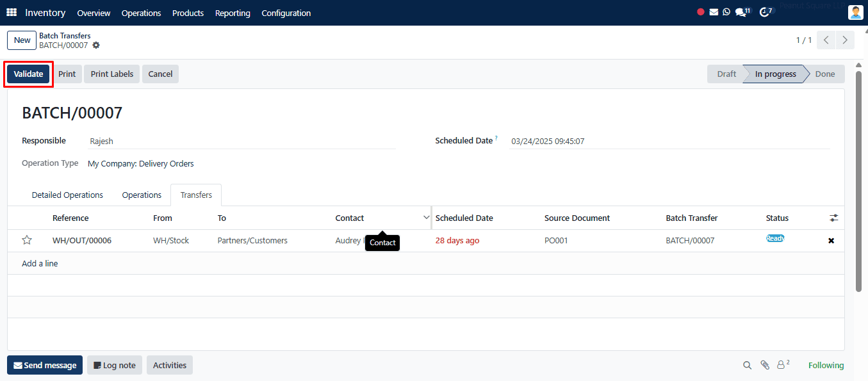Screen dimensions: 868x381
Task: Select the Done status stage
Action: coord(825,74)
